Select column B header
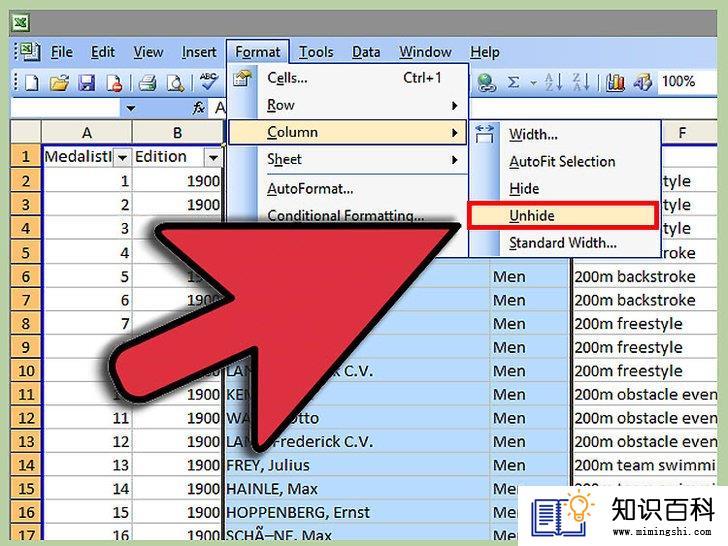 pyautogui.click(x=178, y=133)
